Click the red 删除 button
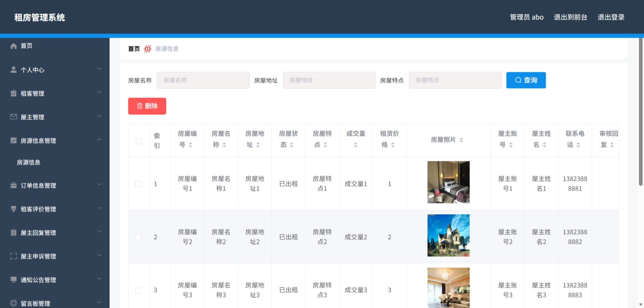Viewport: 644px width, 308px height. [x=147, y=106]
